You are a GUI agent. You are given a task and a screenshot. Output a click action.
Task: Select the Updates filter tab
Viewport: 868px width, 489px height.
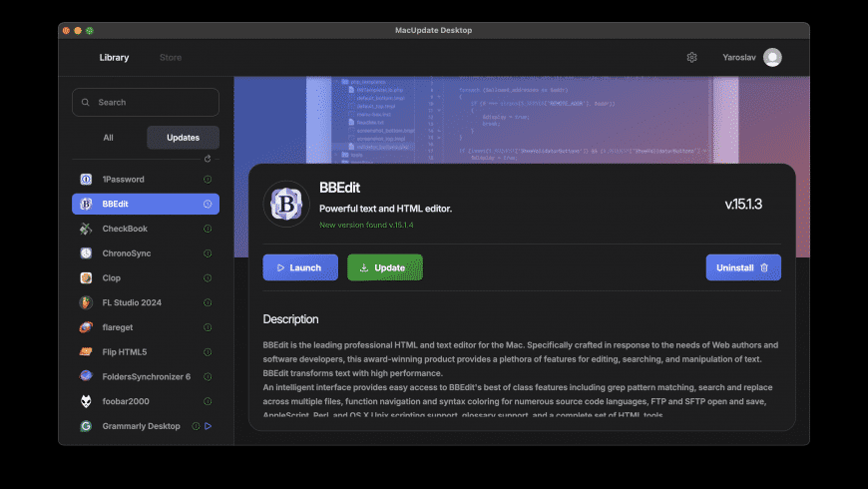pos(183,138)
